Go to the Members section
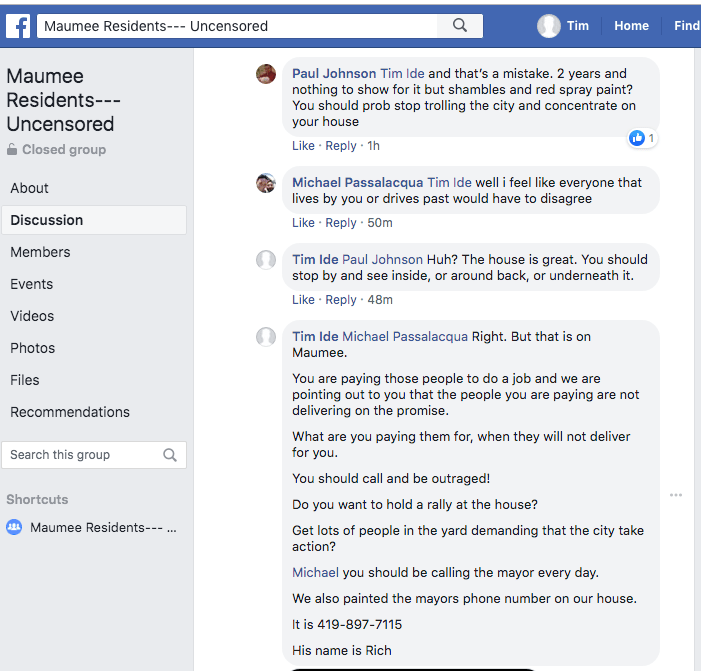 pyautogui.click(x=40, y=252)
